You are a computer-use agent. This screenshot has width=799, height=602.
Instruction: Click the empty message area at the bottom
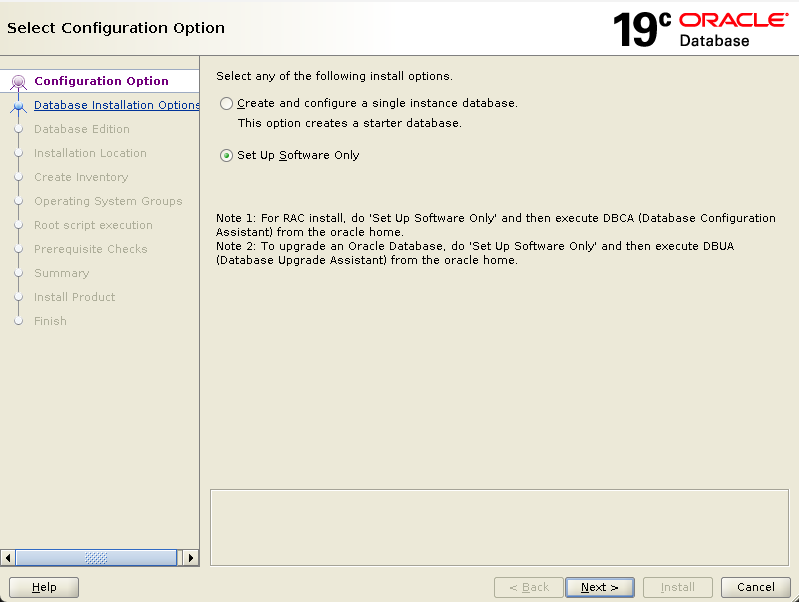pos(499,528)
